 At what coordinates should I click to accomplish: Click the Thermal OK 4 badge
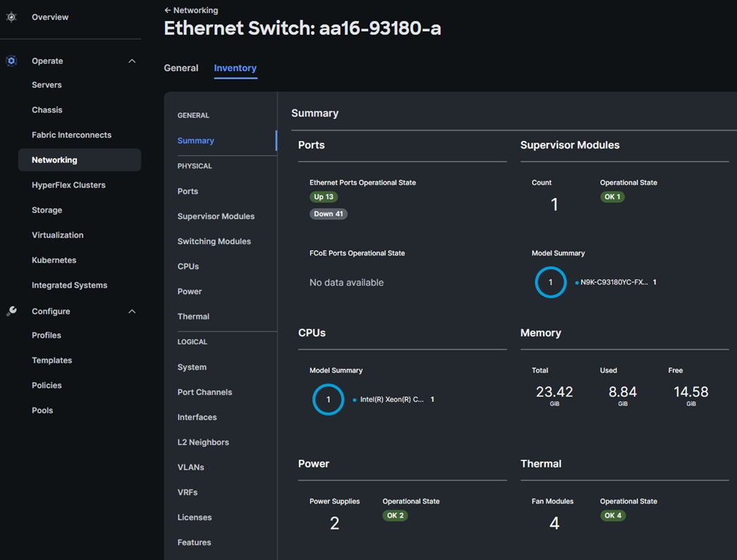[612, 516]
